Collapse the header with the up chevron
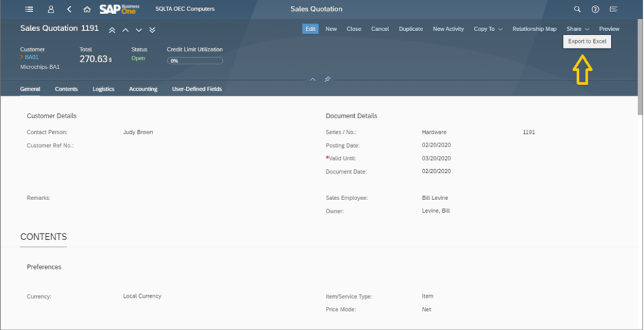Screen dimensions: 644x330 pyautogui.click(x=312, y=79)
